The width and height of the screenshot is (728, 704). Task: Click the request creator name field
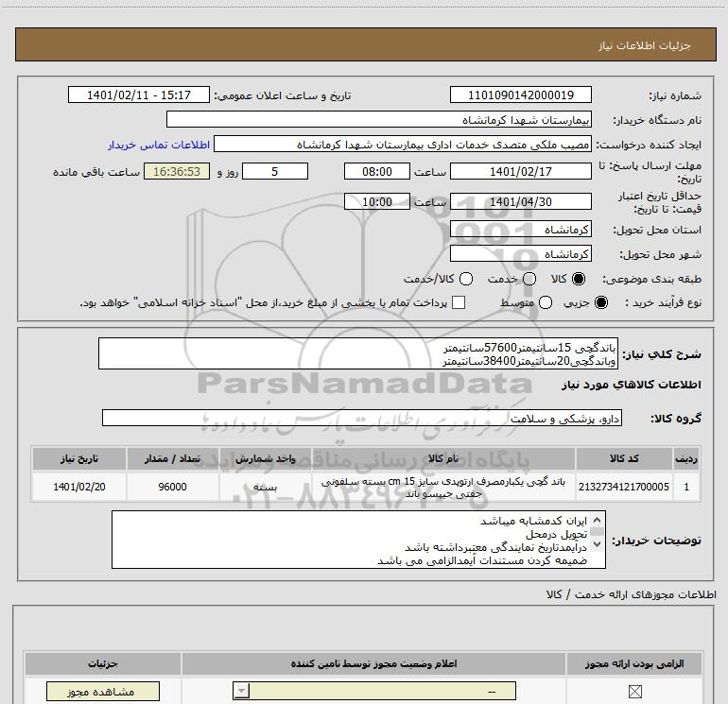pyautogui.click(x=403, y=144)
